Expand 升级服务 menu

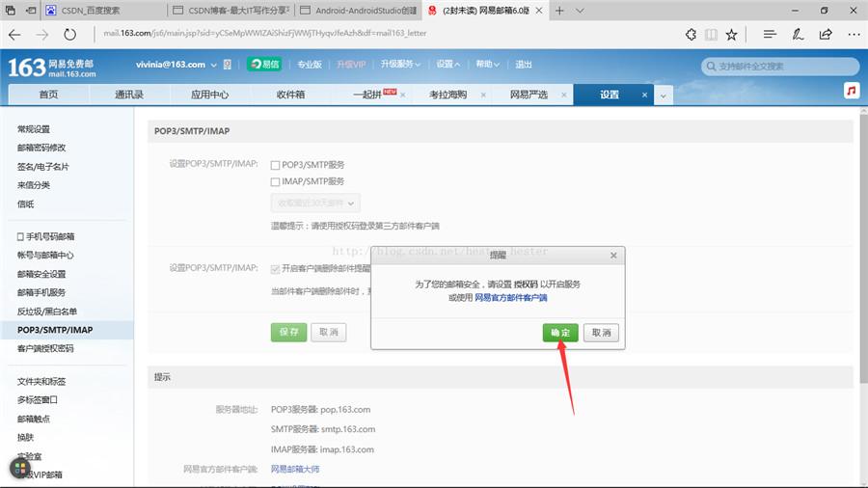point(400,65)
